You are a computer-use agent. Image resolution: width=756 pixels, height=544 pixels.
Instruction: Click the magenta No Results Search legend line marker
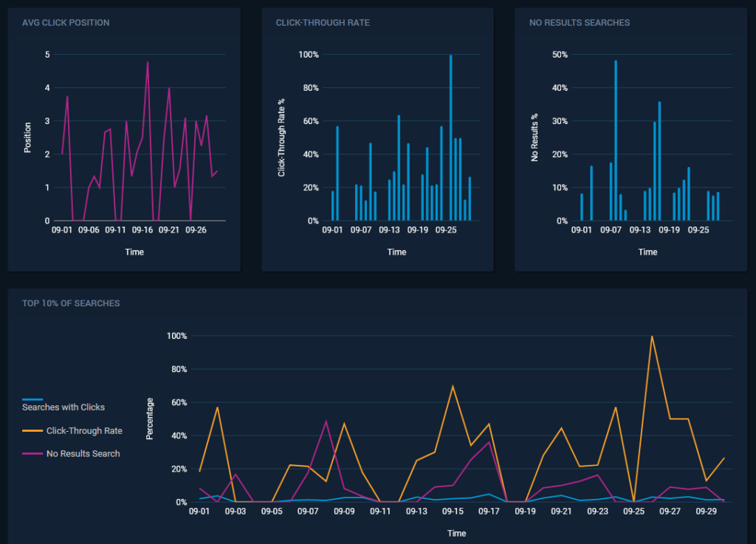[x=32, y=454]
